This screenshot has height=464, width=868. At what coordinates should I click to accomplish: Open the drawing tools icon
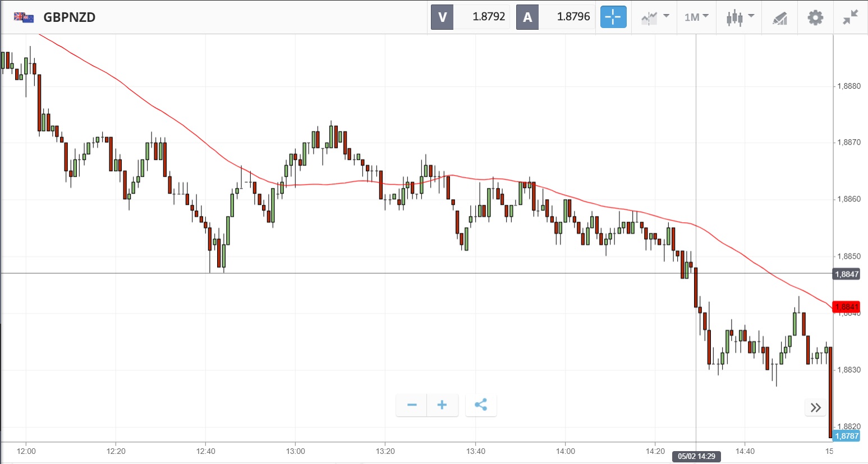(x=780, y=18)
